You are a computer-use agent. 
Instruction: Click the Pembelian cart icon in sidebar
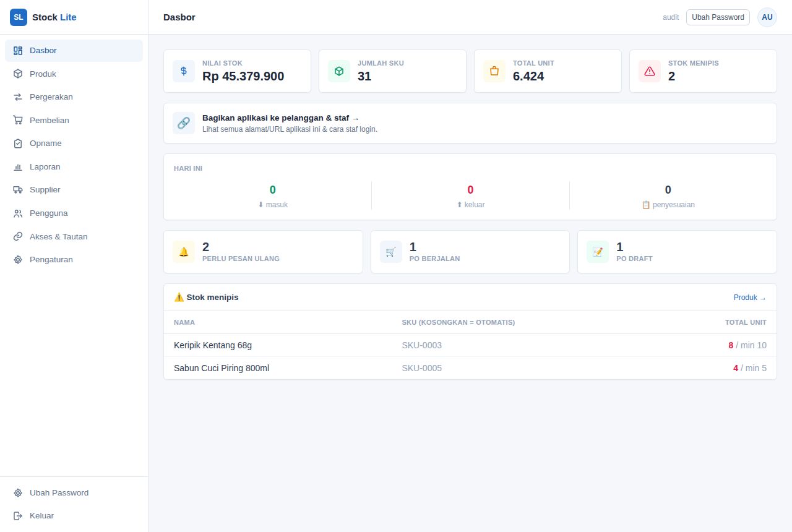pyautogui.click(x=18, y=120)
